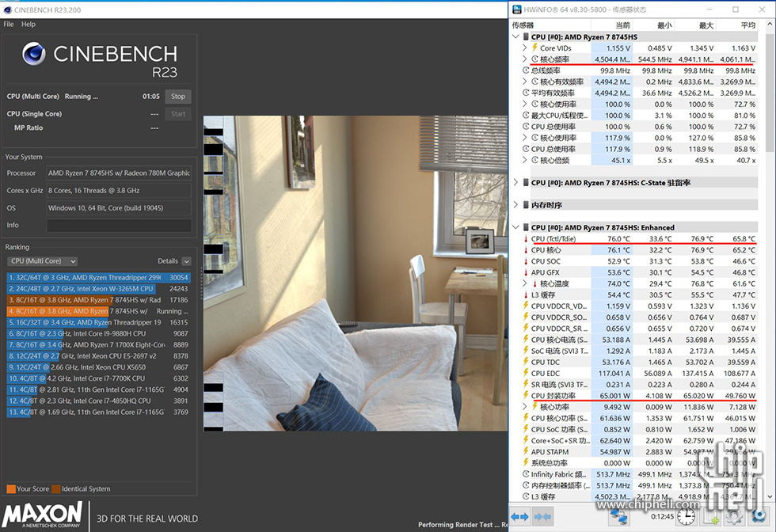This screenshot has height=532, width=776.
Task: Expand the C-State 驻留率 sensor group
Action: coord(515,182)
